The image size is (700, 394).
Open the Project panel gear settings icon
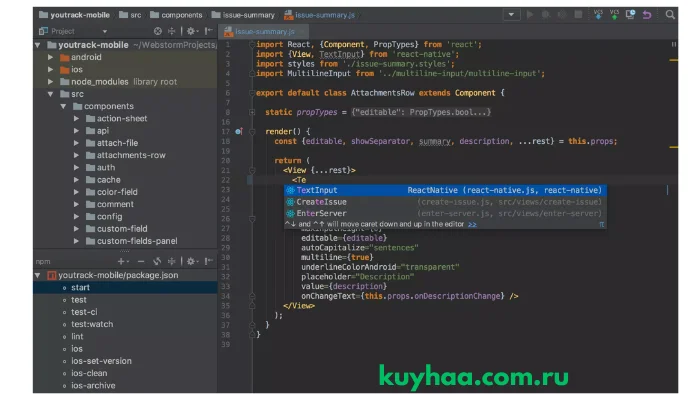pyautogui.click(x=192, y=31)
